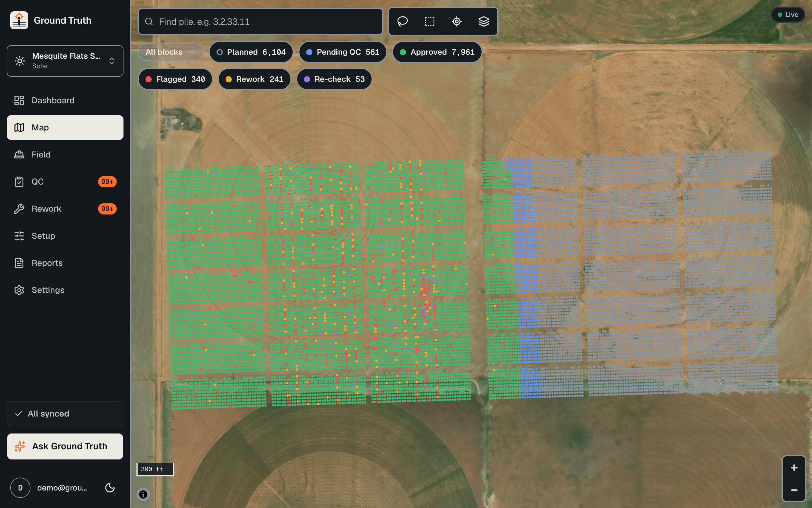Click the 300 ft scale bar
The width and height of the screenshot is (812, 508).
click(x=155, y=469)
